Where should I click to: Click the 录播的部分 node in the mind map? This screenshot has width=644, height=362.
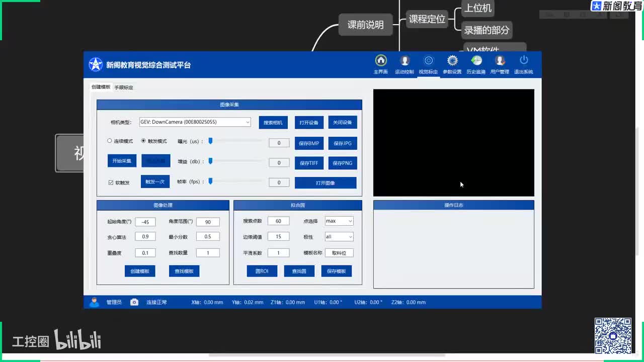pos(487,30)
